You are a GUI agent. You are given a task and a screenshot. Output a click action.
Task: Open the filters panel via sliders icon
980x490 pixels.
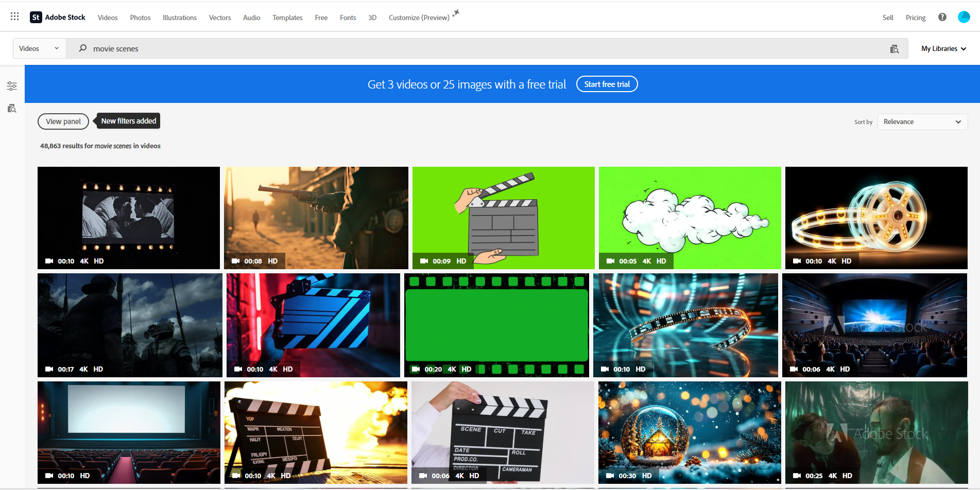pos(11,85)
